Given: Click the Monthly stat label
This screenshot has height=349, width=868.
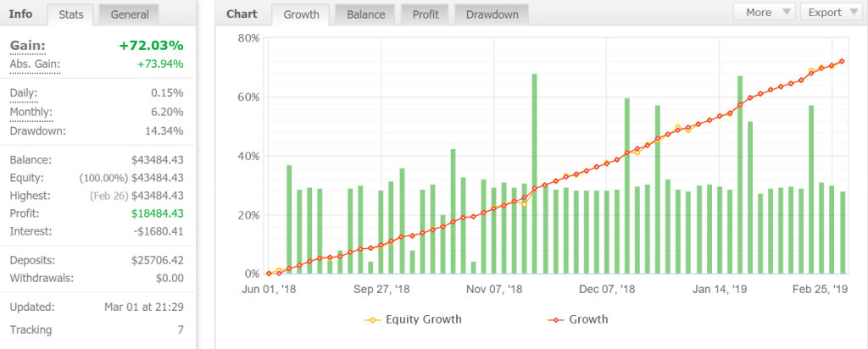Looking at the screenshot, I should 30,112.
